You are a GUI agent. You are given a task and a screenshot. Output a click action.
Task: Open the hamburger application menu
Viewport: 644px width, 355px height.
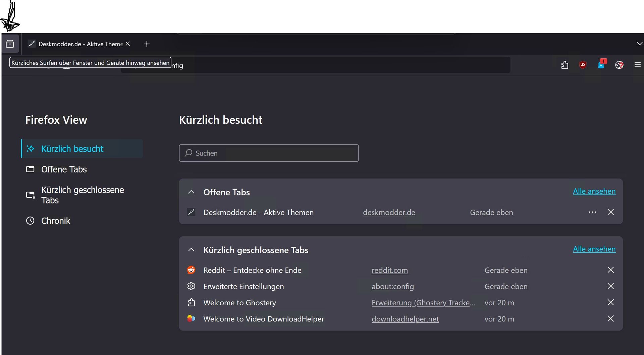coord(637,65)
